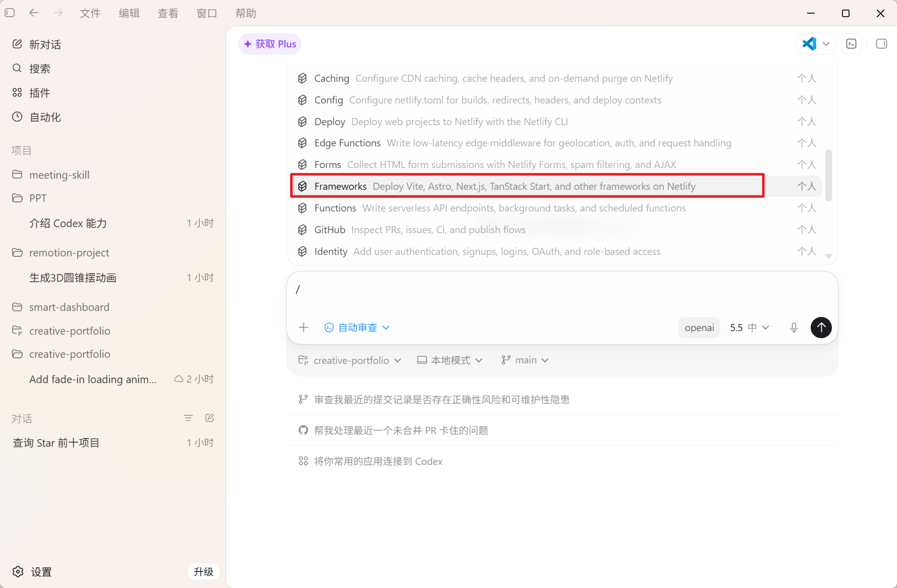Select the Identity skill
Viewport: 897px width, 588px height.
pyautogui.click(x=557, y=251)
